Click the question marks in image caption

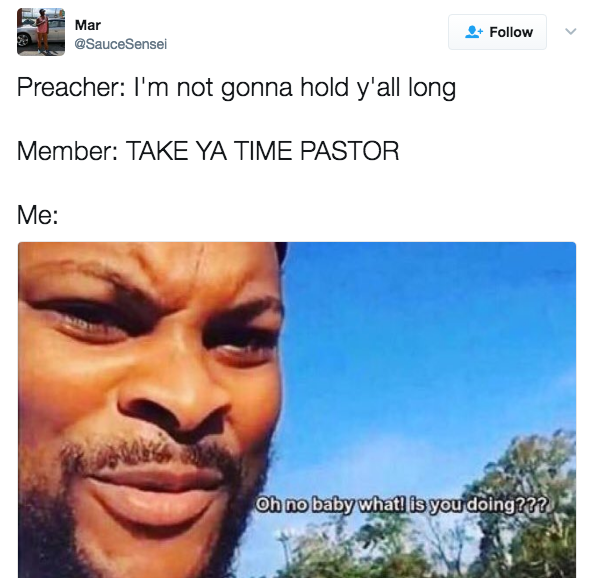pos(534,505)
